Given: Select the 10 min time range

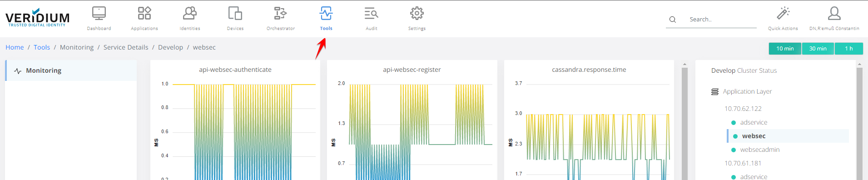Looking at the screenshot, I should pyautogui.click(x=785, y=49).
